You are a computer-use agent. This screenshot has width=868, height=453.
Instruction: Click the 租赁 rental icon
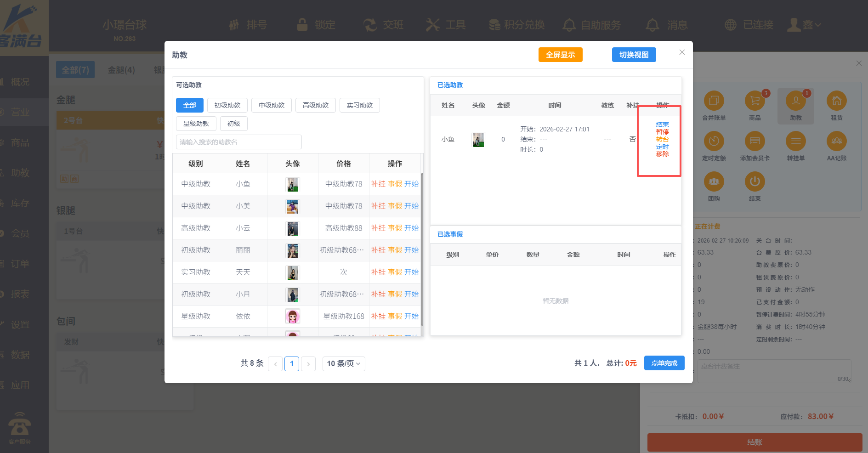coord(836,101)
